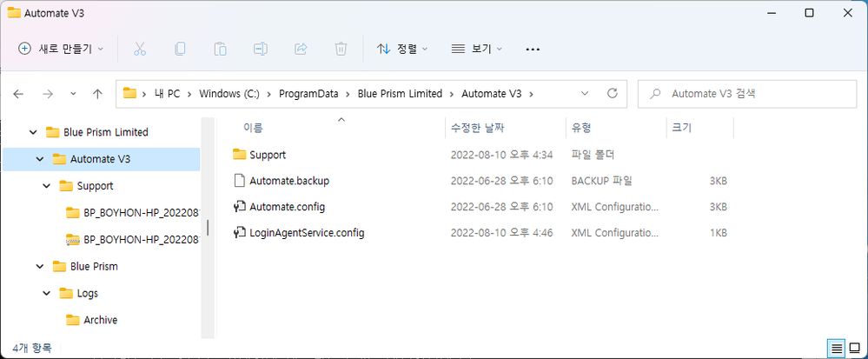Click the Archive folder icon in tree
The height and width of the screenshot is (359, 868).
pyautogui.click(x=72, y=320)
